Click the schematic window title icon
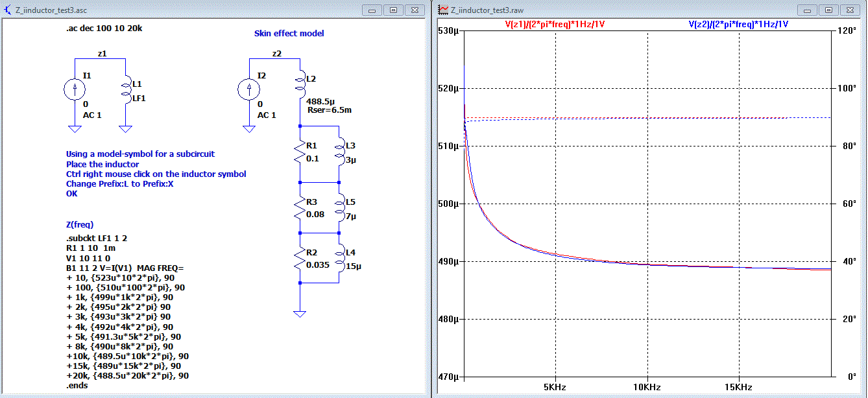Image resolution: width=868 pixels, height=398 pixels. pyautogui.click(x=7, y=10)
